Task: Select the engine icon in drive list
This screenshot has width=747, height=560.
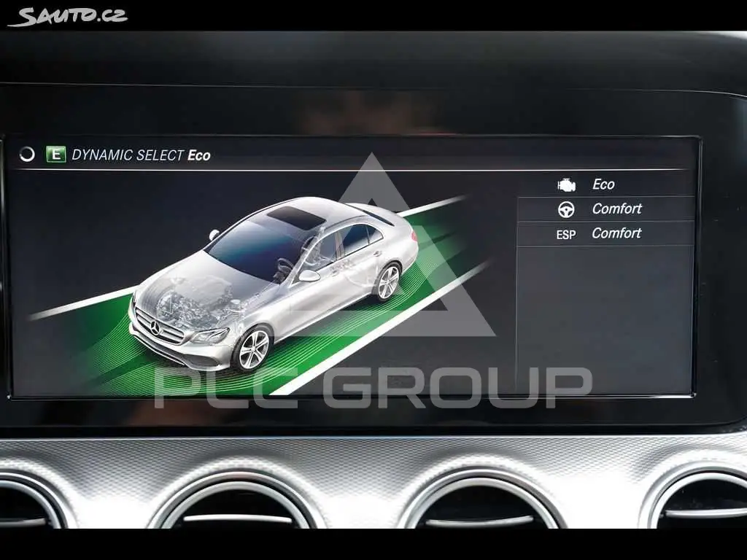Action: pyautogui.click(x=566, y=184)
